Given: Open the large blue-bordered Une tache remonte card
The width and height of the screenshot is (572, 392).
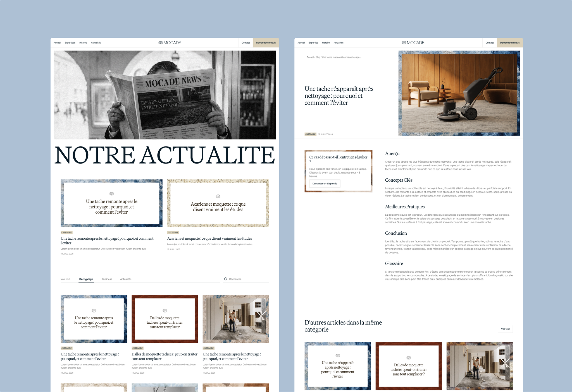Looking at the screenshot, I should (x=111, y=203).
